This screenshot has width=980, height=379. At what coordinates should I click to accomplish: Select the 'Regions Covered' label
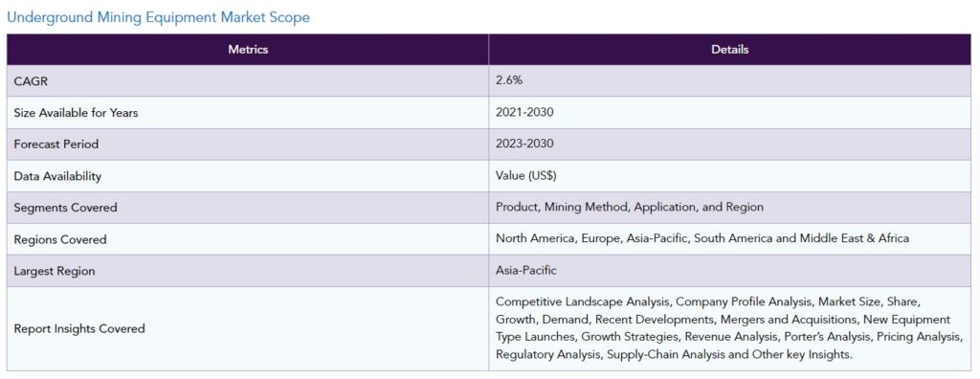[60, 239]
